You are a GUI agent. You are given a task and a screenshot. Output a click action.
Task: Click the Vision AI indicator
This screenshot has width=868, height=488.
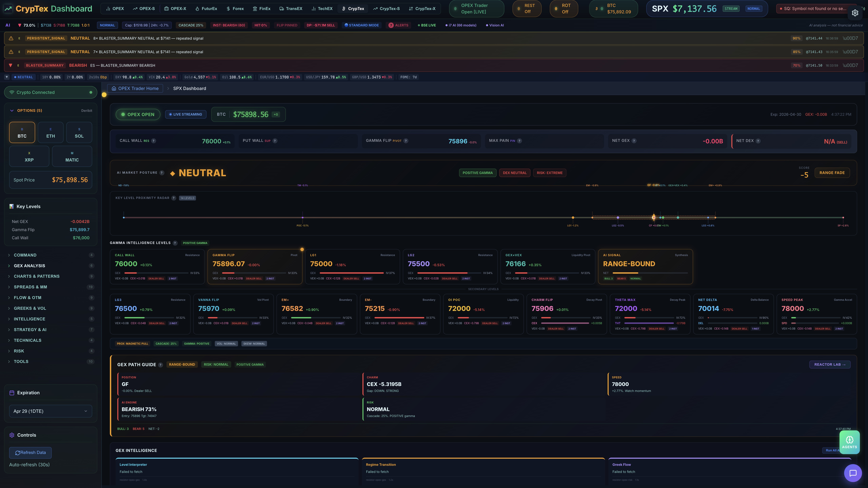coord(495,25)
